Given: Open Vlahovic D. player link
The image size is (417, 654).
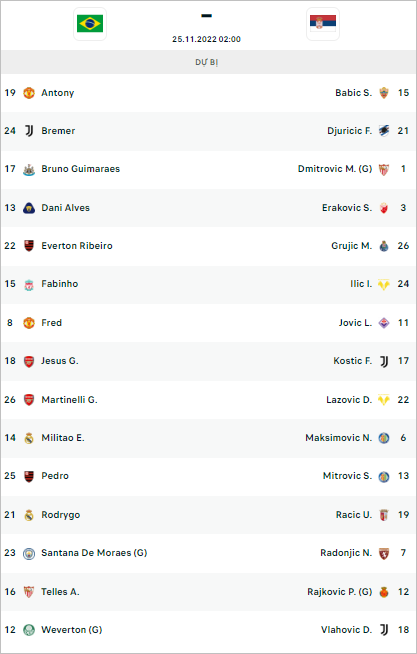Looking at the screenshot, I should click(346, 630).
